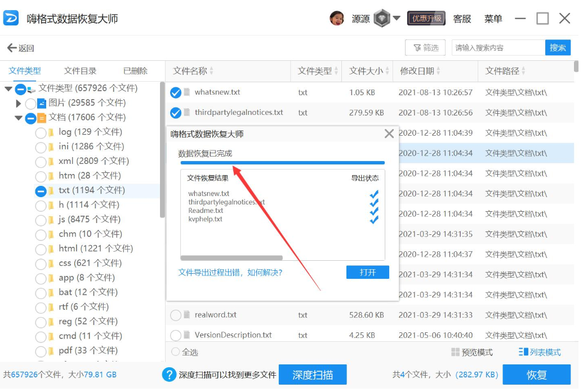This screenshot has width=583, height=392.
Task: Click the deep scan help question icon
Action: pos(169,375)
